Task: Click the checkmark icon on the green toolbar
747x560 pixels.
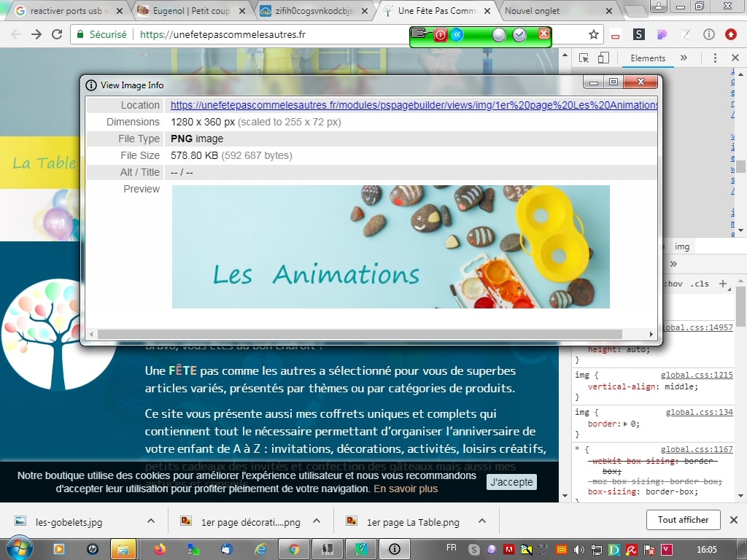Action: (x=519, y=35)
